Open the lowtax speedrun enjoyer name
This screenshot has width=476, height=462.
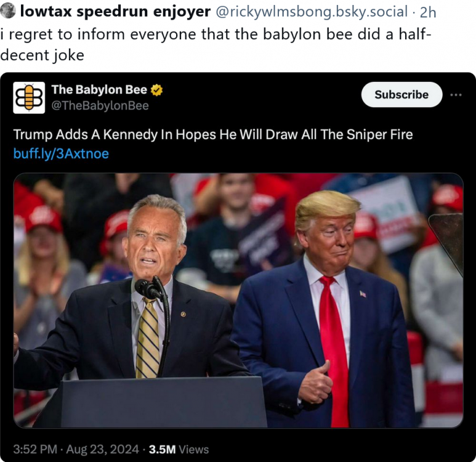click(x=115, y=12)
